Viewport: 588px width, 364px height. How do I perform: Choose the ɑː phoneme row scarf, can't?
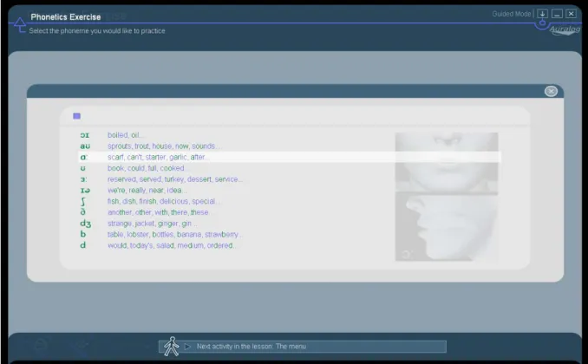tap(290, 157)
